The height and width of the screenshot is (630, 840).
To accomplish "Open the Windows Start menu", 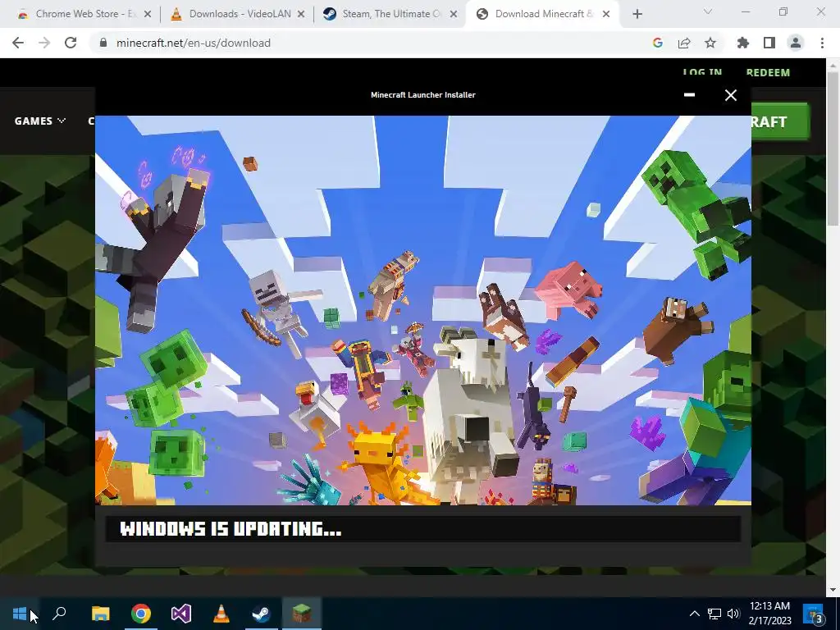I will click(20, 614).
